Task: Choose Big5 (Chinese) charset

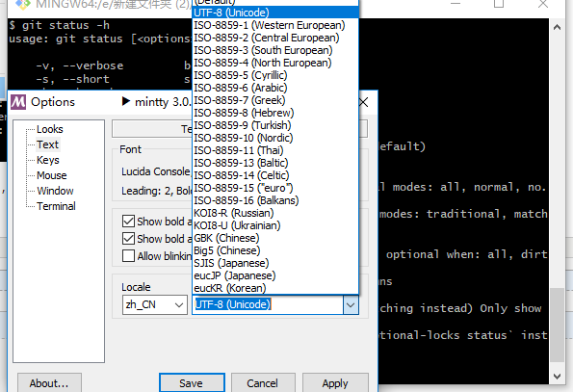Action: tap(275, 250)
